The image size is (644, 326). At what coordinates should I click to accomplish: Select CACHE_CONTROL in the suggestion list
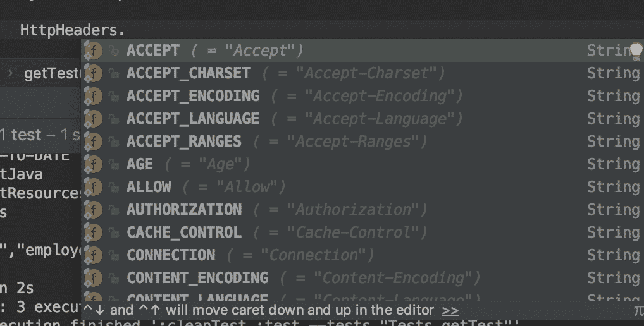tap(183, 232)
